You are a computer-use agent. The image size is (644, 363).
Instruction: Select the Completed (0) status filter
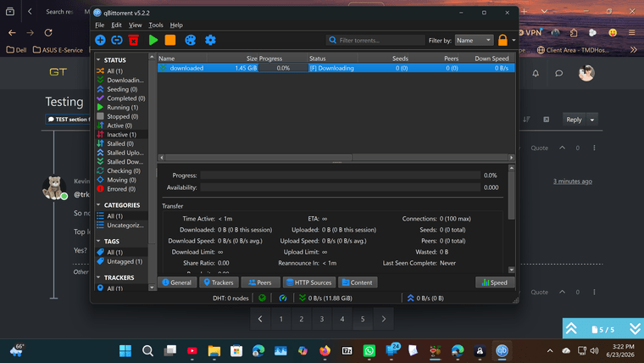click(x=121, y=98)
